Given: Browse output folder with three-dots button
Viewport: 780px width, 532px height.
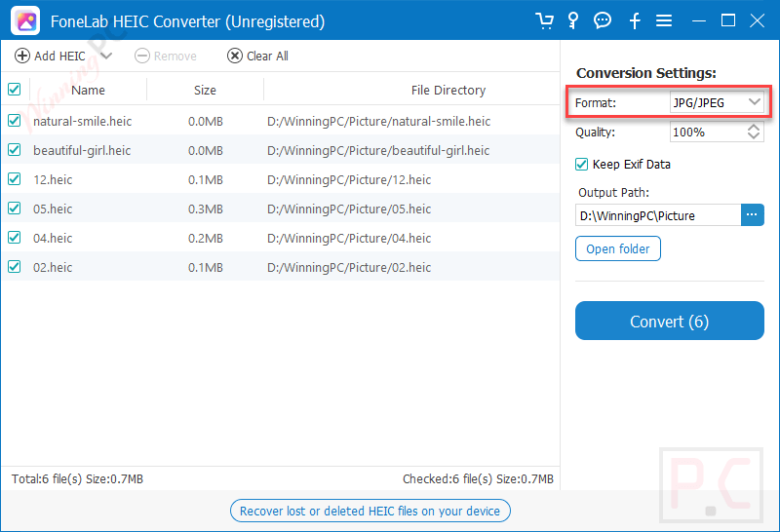Looking at the screenshot, I should 752,214.
